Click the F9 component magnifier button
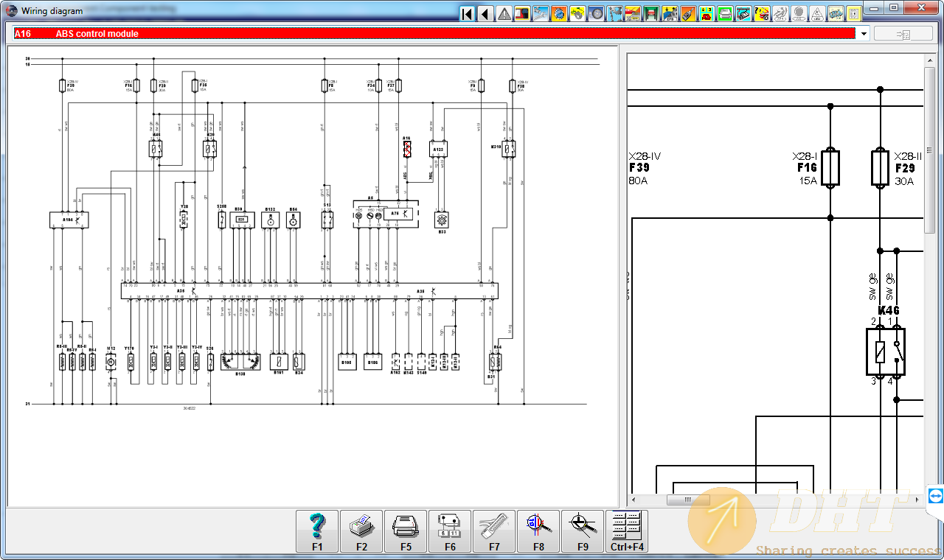The image size is (944, 560). click(x=583, y=531)
